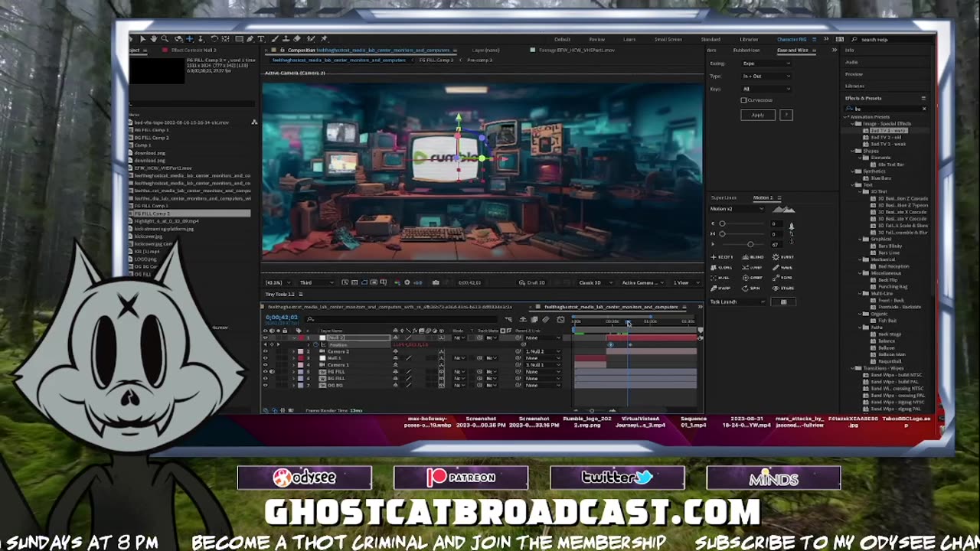Expand the Camera 2 layer properties
The image size is (980, 551).
293,351
